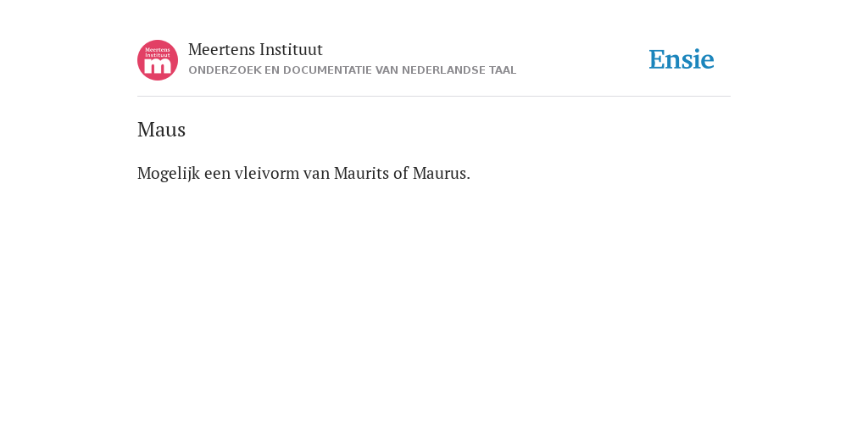The image size is (868, 434).
Task: Click the words 'NEDERLANDSE TAAL' in the subtitle
Action: [x=459, y=70]
